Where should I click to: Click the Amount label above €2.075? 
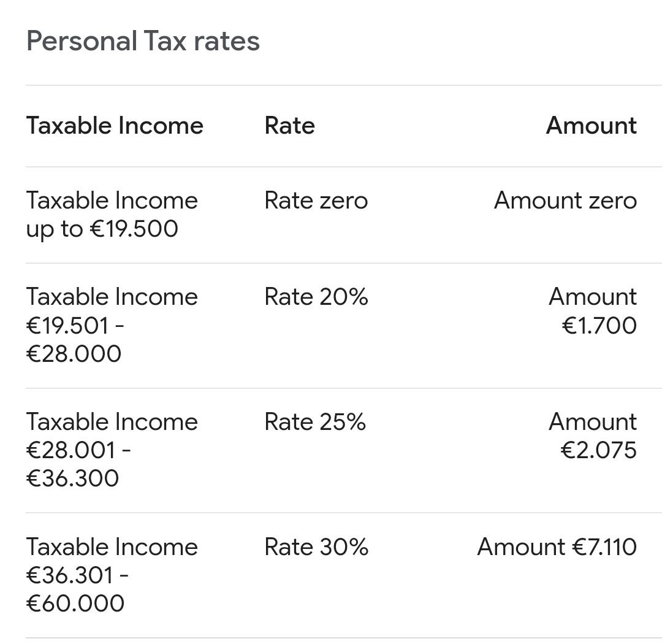coord(592,422)
